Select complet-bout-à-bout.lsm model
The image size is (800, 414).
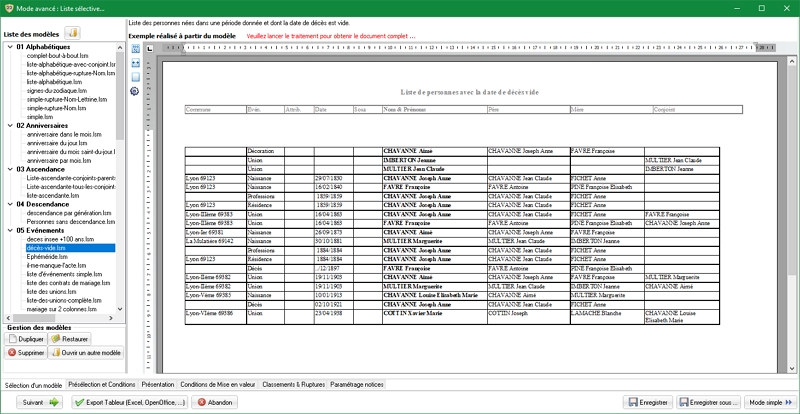coord(59,56)
